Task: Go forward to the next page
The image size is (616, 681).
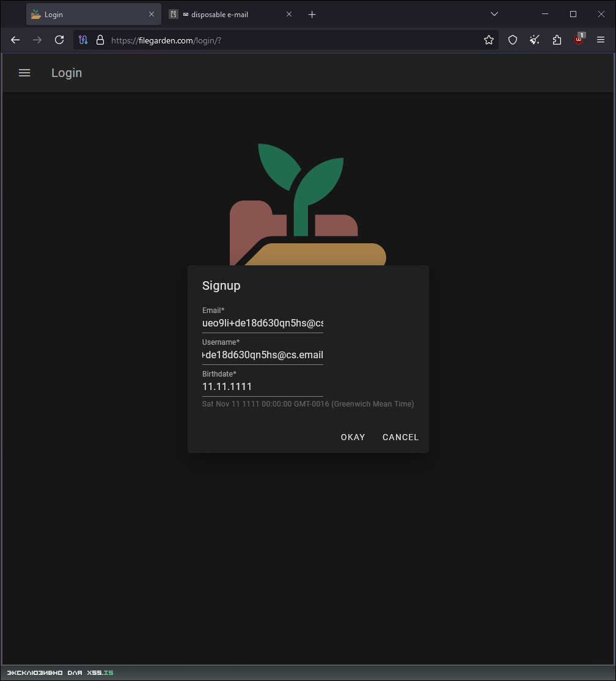Action: pyautogui.click(x=37, y=40)
